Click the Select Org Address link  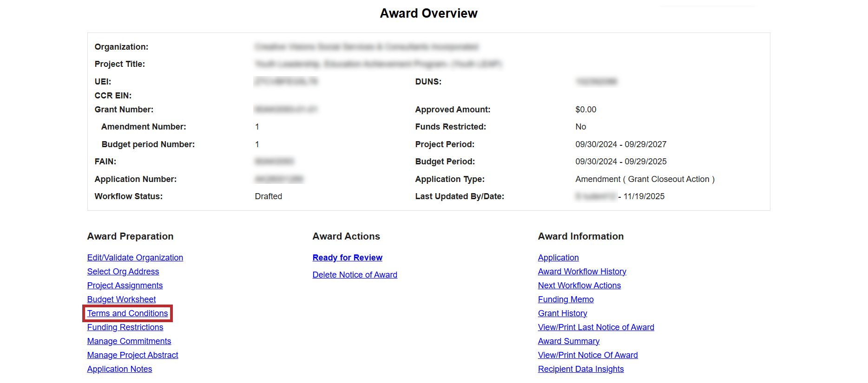(123, 272)
